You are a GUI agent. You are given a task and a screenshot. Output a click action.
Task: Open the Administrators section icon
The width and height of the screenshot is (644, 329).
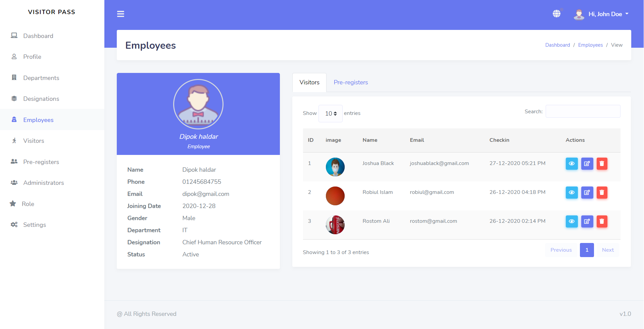(x=14, y=182)
